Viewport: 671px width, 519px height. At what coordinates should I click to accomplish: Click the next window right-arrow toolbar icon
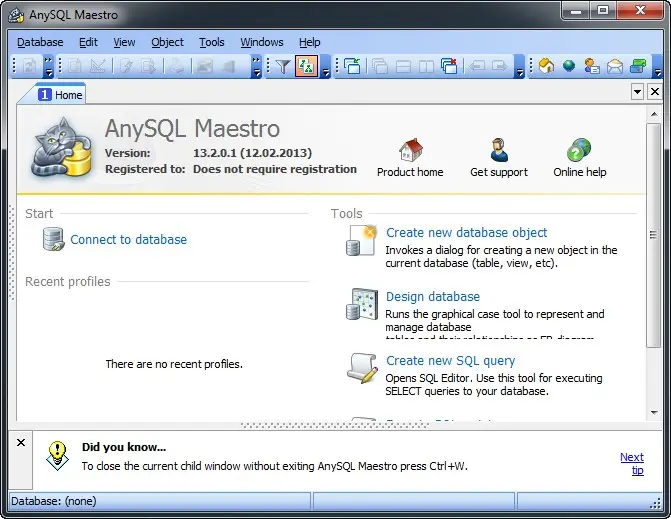pyautogui.click(x=499, y=66)
